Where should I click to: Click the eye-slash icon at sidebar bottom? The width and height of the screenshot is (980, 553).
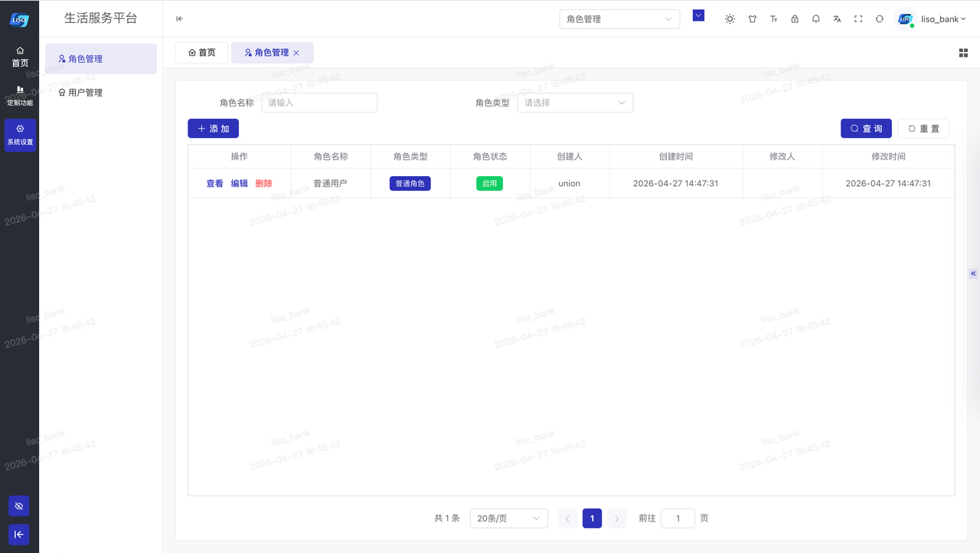(19, 506)
